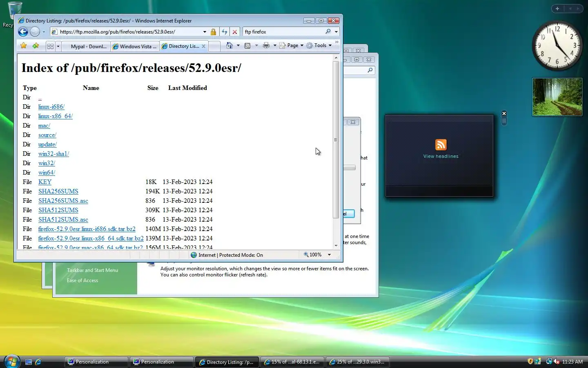This screenshot has width=588, height=368.
Task: Open the zoom level dropdown arrow
Action: tap(329, 255)
